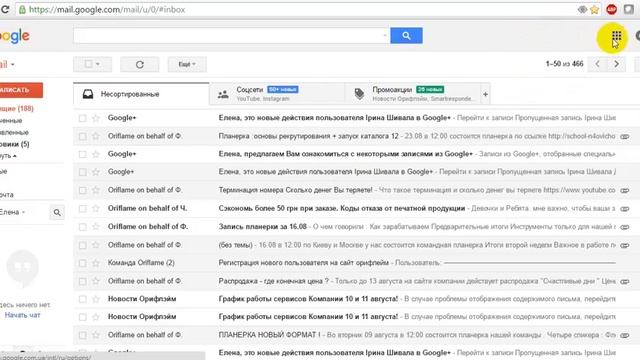Image resolution: width=640 pixels, height=360 pixels.
Task: Open the Mail switcher dropdown at left
Action: pyautogui.click(x=7, y=64)
